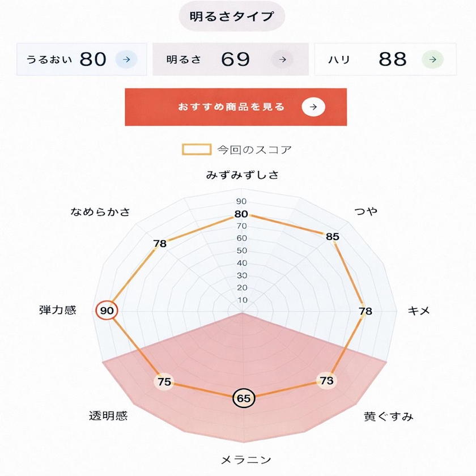Click the 78 data point near キメ
The image size is (476, 476).
(365, 311)
